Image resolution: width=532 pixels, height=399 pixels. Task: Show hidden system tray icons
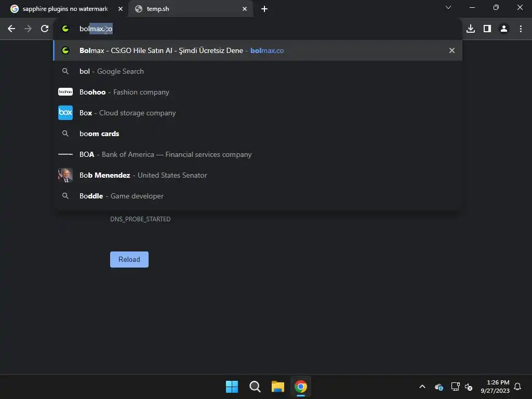pyautogui.click(x=422, y=387)
